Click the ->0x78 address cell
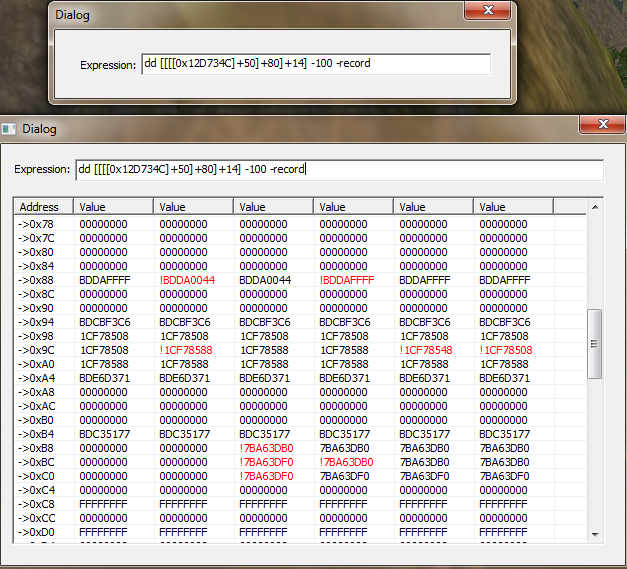The image size is (627, 569). point(36,225)
